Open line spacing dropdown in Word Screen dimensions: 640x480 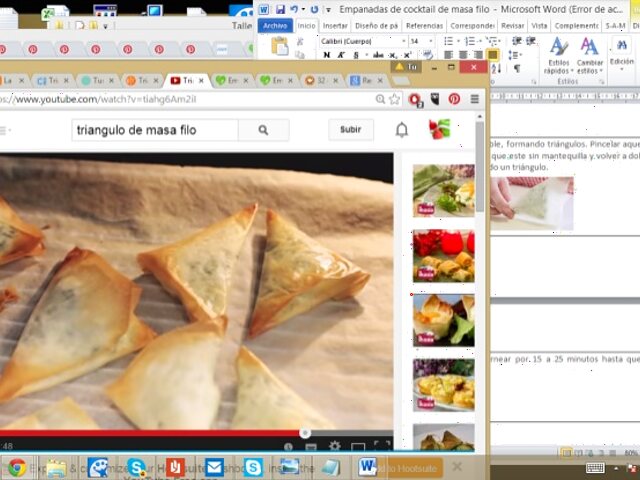point(514,55)
